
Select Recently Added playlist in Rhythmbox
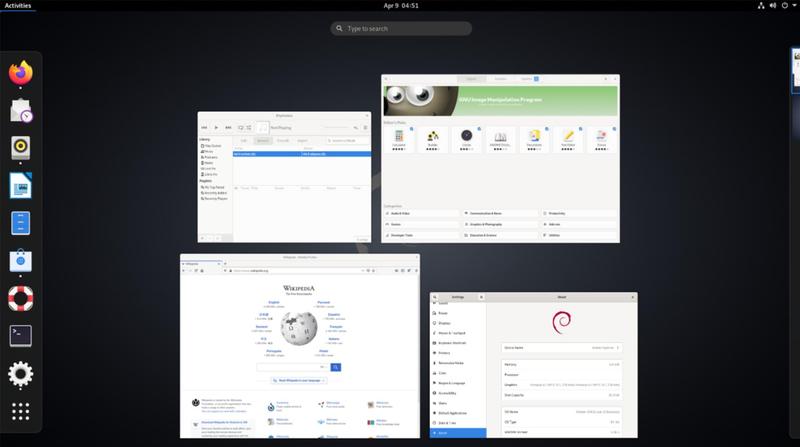215,193
